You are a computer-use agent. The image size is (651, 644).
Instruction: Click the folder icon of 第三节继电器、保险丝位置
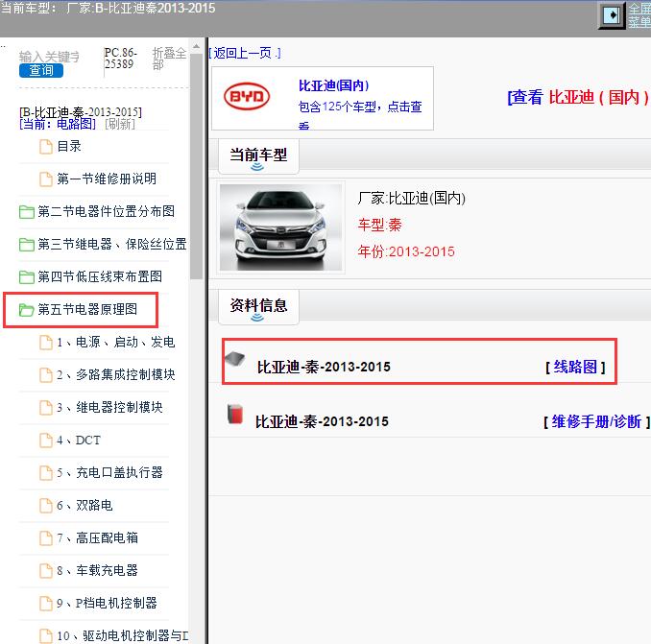pos(27,245)
